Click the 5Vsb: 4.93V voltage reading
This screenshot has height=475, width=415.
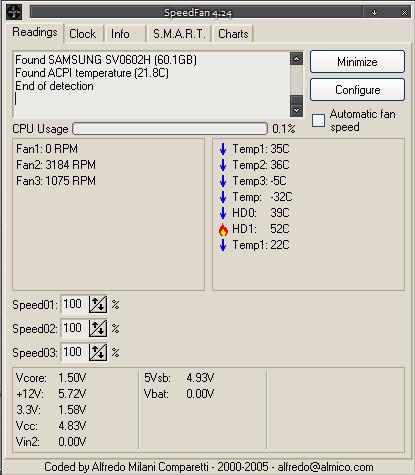[179, 378]
